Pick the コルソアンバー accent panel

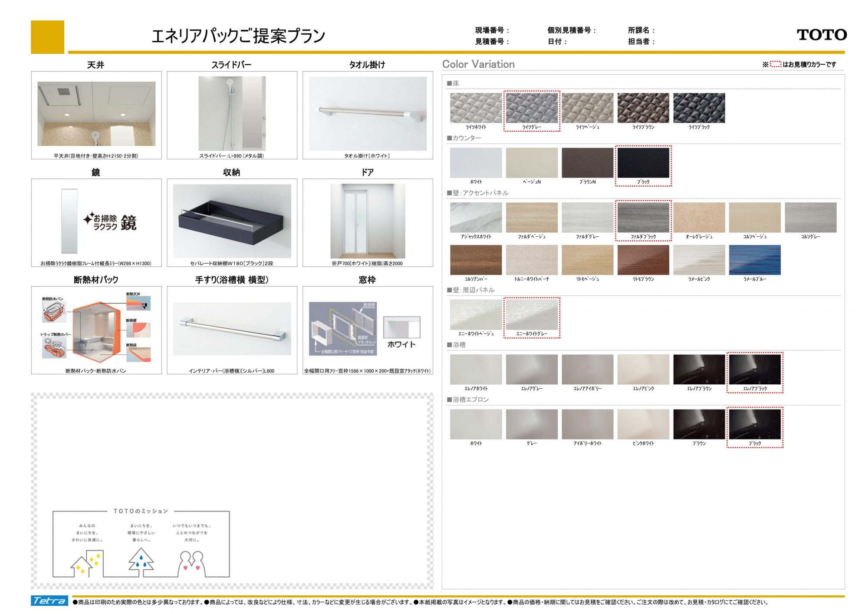476,260
